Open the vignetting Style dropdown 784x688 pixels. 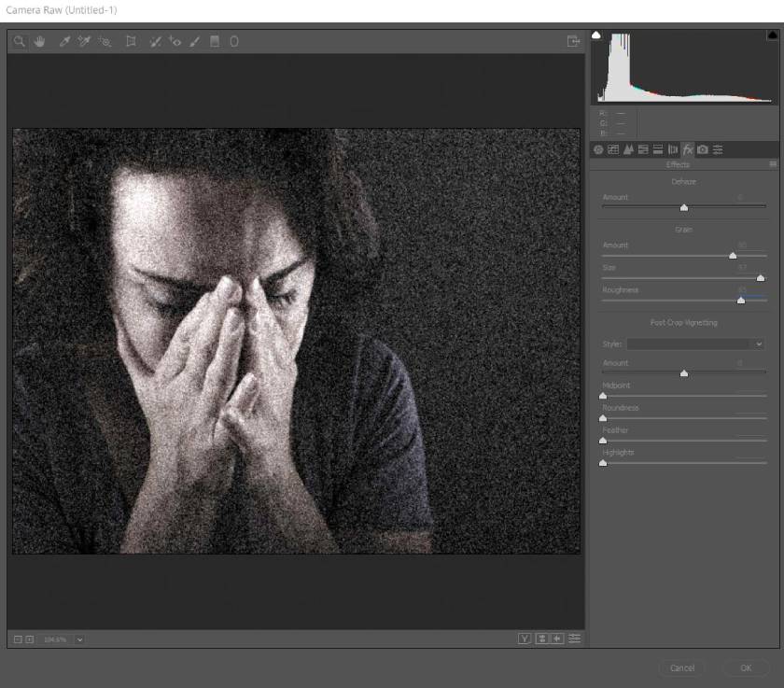(x=695, y=344)
